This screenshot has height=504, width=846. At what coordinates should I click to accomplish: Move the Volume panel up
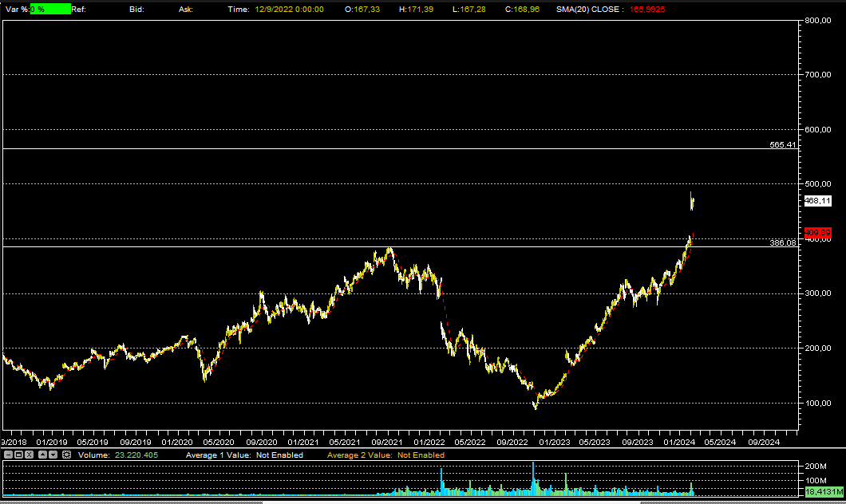(x=42, y=455)
